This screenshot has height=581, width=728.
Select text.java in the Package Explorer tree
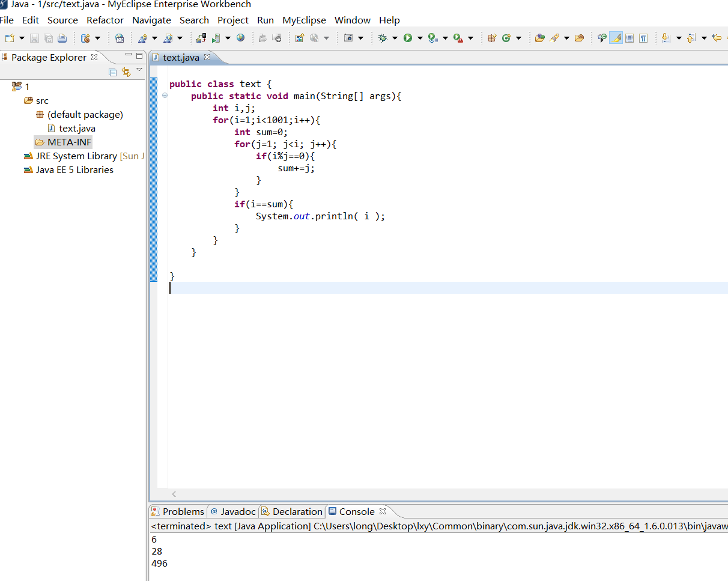(77, 128)
